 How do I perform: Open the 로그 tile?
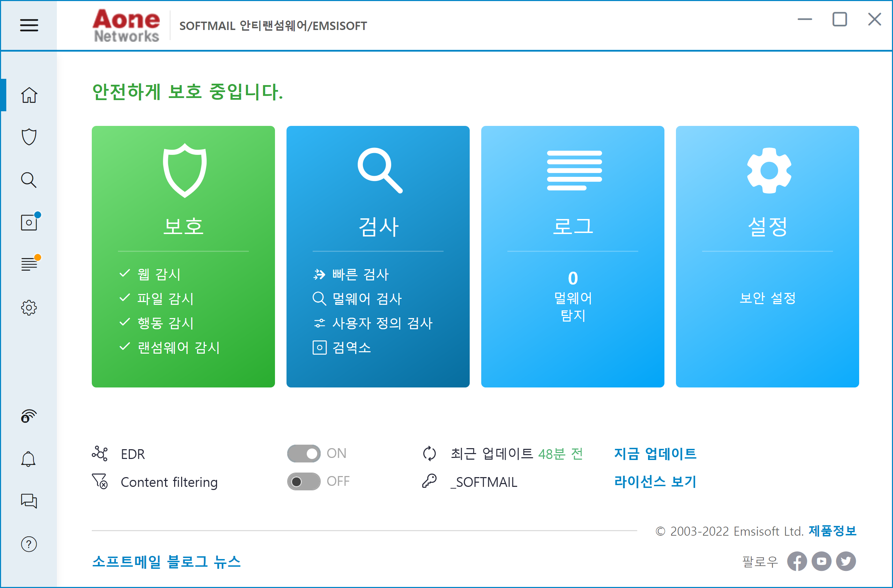[x=573, y=225]
